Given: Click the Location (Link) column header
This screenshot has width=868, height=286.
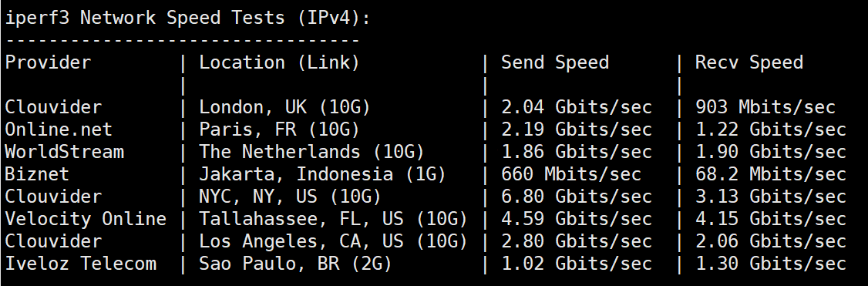Looking at the screenshot, I should (280, 62).
